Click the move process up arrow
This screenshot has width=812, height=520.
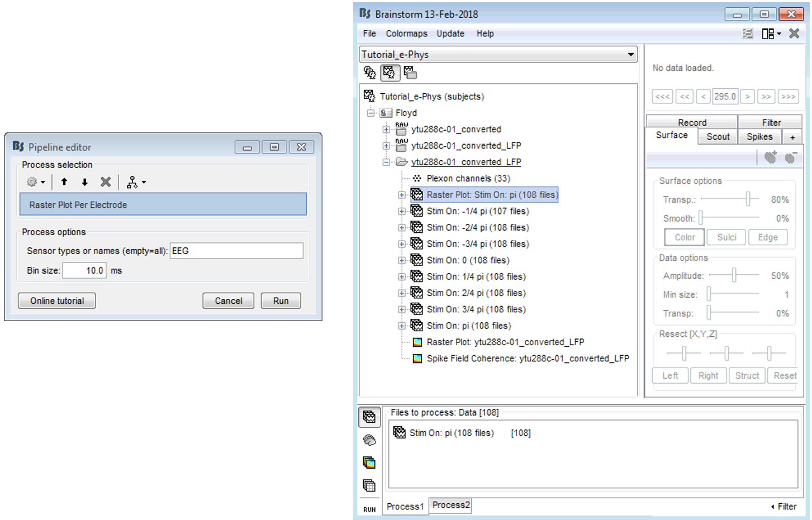coord(64,182)
